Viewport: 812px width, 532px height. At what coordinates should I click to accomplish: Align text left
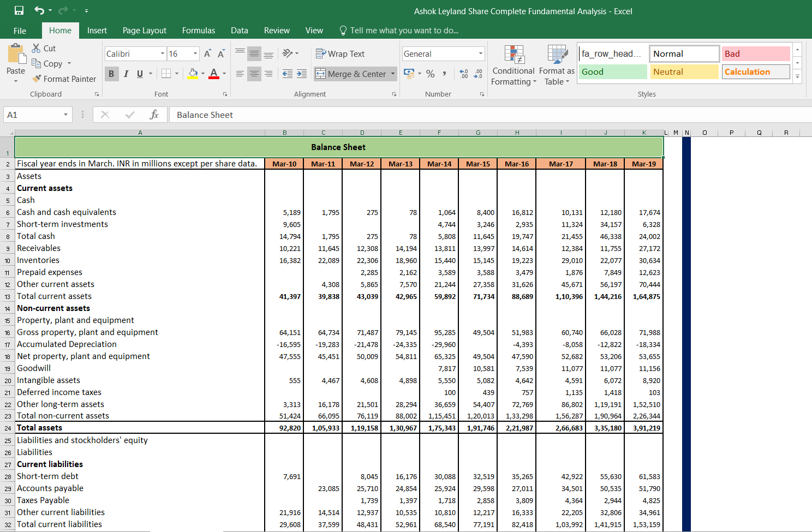tap(240, 74)
